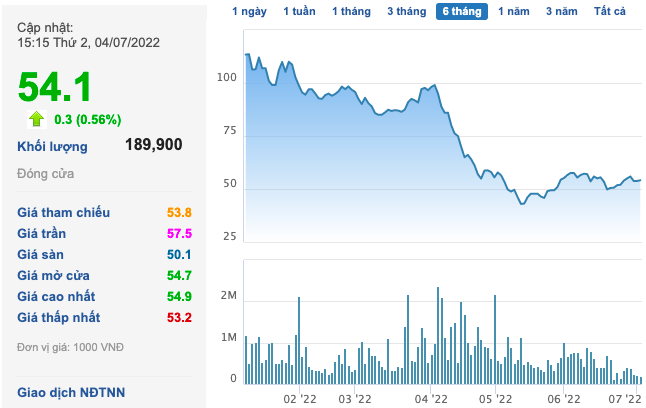646x408 pixels.
Task: Click the green up arrow icon
Action: tap(37, 119)
